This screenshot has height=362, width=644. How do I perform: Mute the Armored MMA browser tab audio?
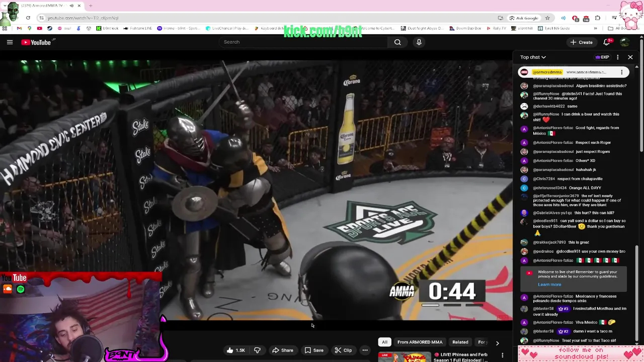[x=71, y=6]
